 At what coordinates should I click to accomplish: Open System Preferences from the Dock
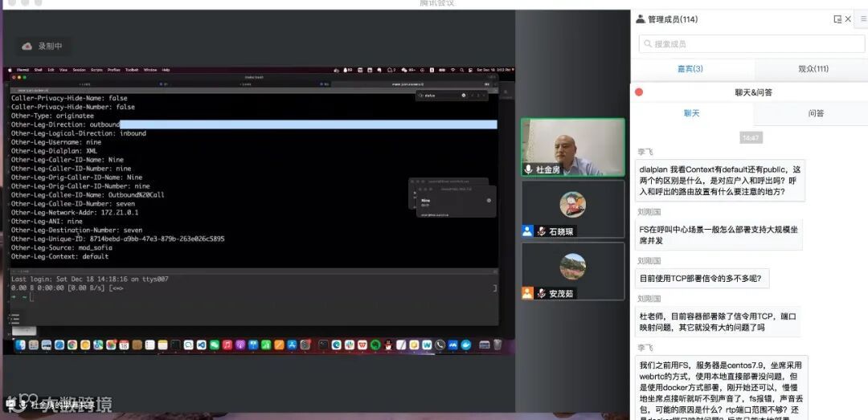click(305, 345)
